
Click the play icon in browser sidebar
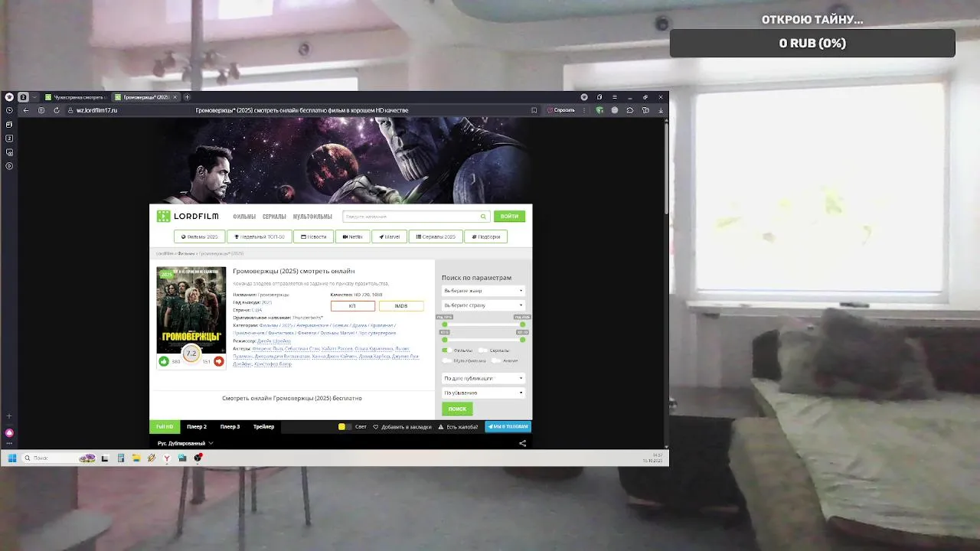tap(9, 166)
